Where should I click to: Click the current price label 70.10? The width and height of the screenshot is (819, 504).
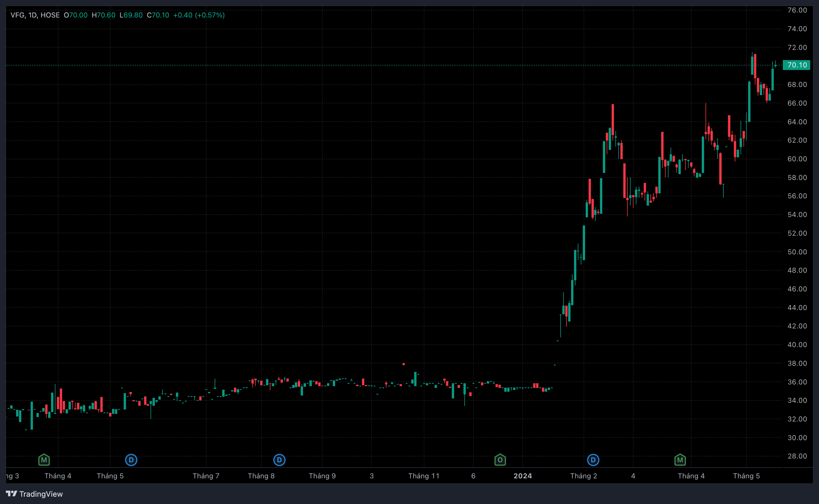click(x=797, y=65)
